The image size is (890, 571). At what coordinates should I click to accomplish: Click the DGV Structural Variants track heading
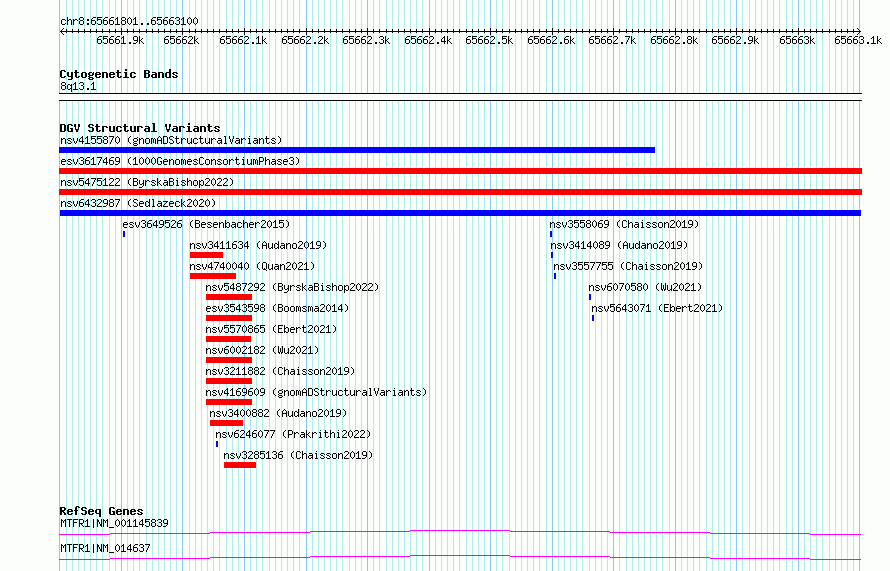coord(140,128)
